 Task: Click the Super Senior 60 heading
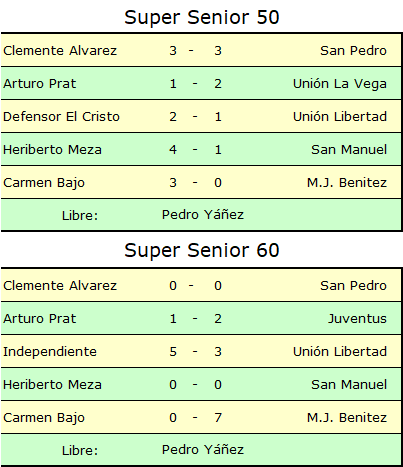(x=202, y=250)
